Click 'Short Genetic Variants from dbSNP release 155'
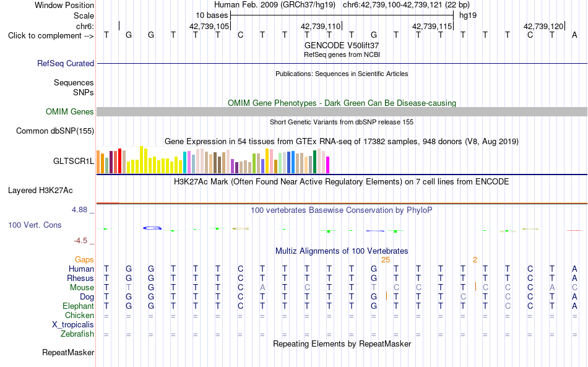 coord(342,122)
